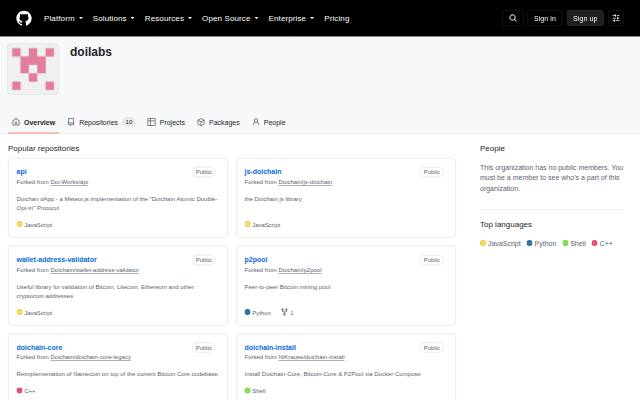Switch to the Repositories tab
Image resolution: width=640 pixels, height=400 pixels.
[101, 122]
